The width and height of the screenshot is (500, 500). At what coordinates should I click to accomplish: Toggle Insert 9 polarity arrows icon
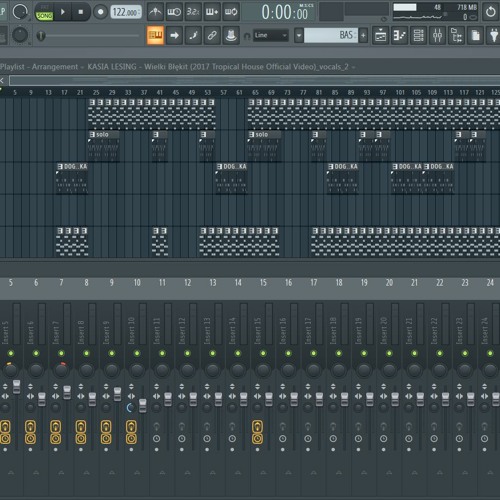[106, 387]
